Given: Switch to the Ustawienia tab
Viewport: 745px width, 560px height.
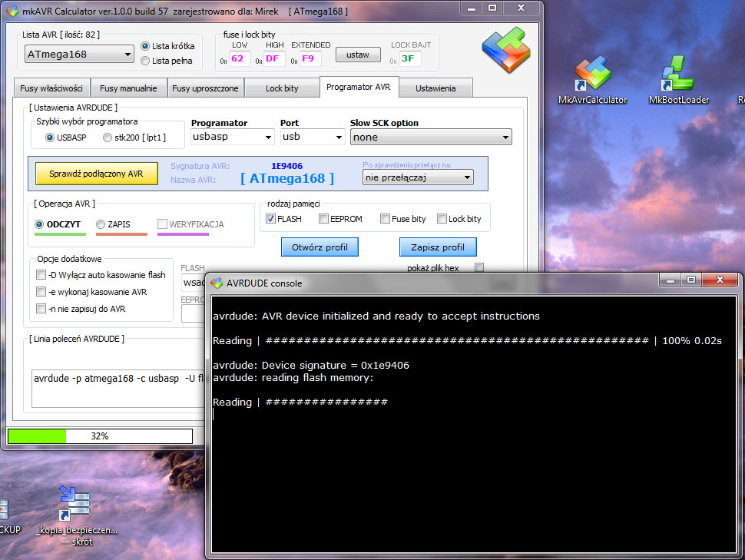Looking at the screenshot, I should coord(435,88).
